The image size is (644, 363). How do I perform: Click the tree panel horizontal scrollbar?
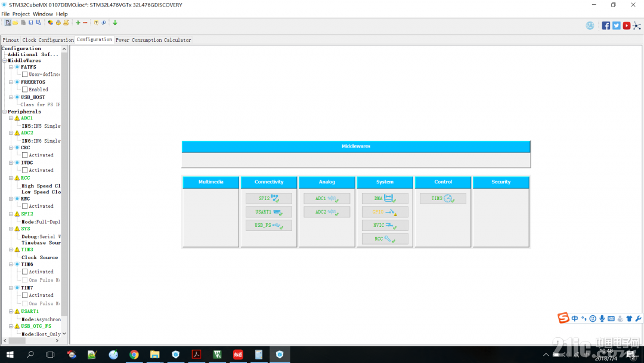(x=31, y=340)
